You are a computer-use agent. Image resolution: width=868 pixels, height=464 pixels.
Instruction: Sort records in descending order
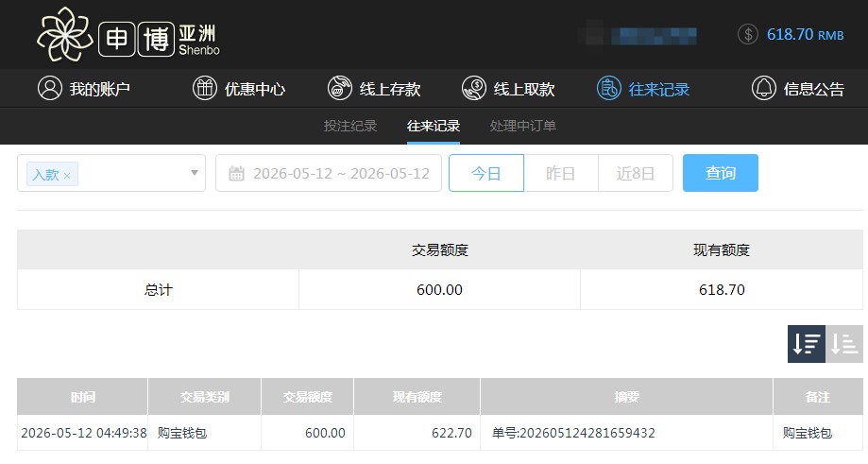coord(807,344)
